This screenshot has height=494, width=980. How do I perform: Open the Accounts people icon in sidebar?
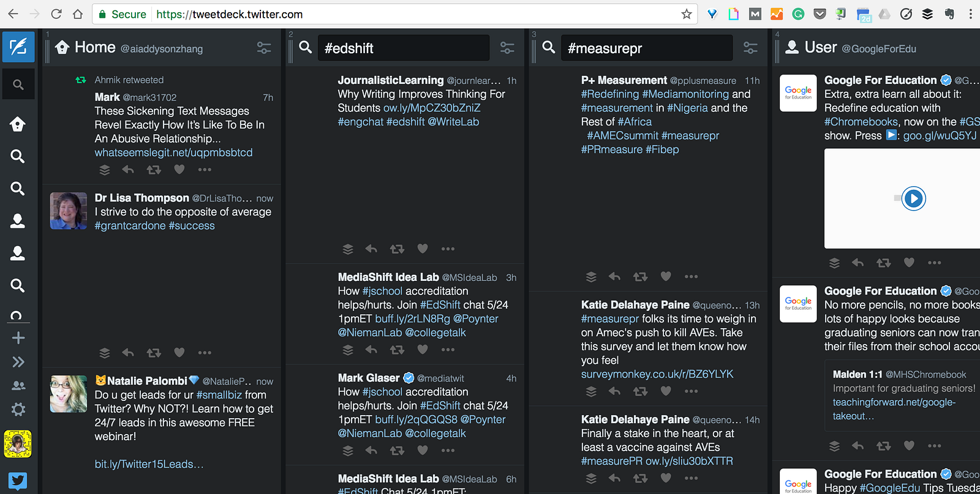[18, 386]
